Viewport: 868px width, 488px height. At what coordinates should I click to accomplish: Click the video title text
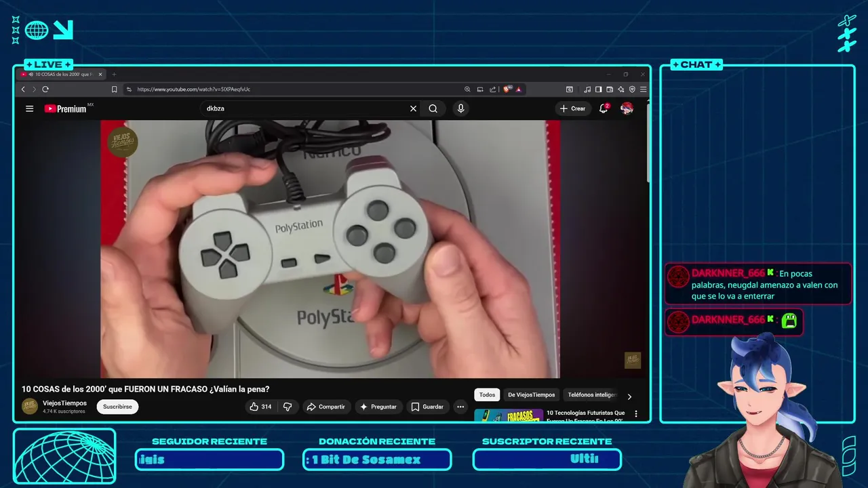point(146,389)
